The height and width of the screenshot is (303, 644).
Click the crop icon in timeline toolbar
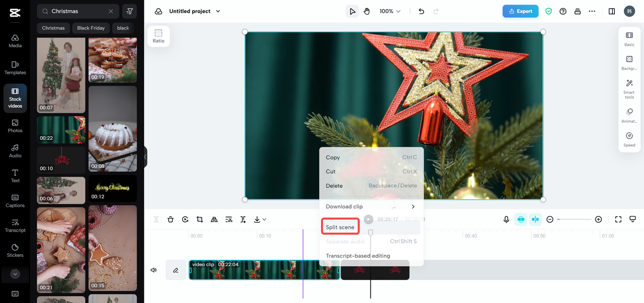200,220
